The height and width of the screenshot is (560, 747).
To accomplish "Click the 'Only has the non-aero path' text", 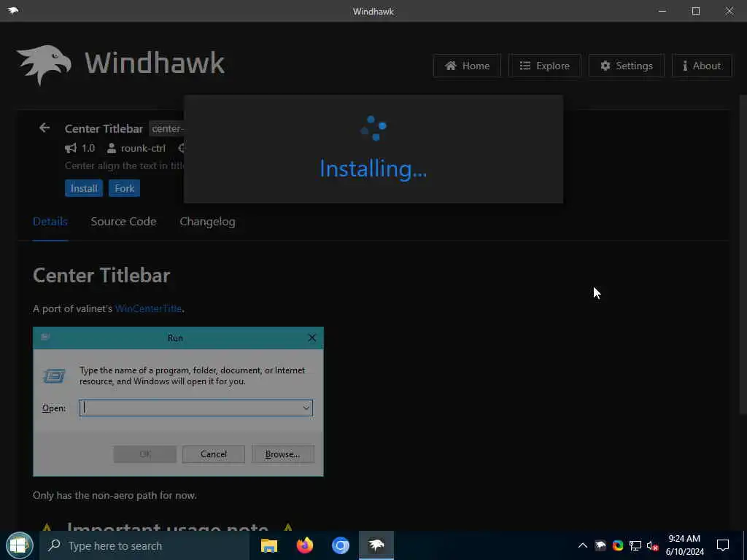I will [115, 495].
